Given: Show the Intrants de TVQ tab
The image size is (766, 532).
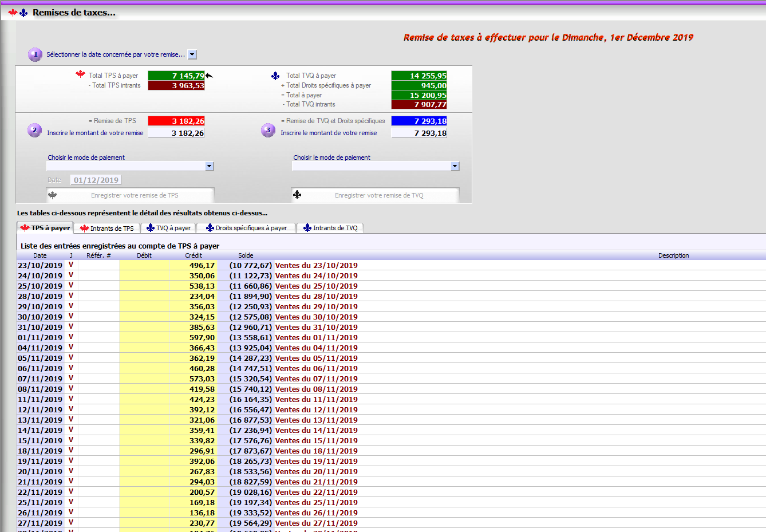Looking at the screenshot, I should click(x=330, y=228).
